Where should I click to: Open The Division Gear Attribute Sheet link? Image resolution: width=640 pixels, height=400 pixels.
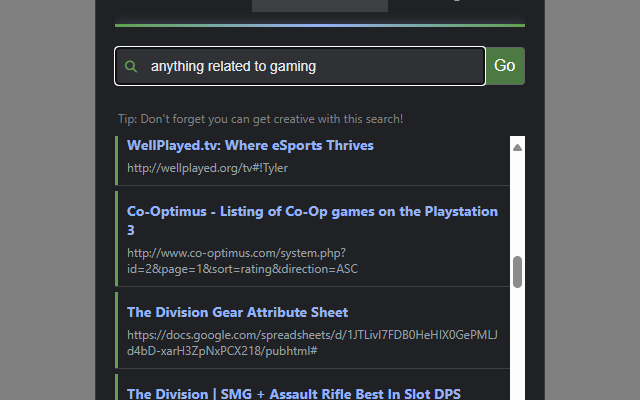click(x=238, y=312)
